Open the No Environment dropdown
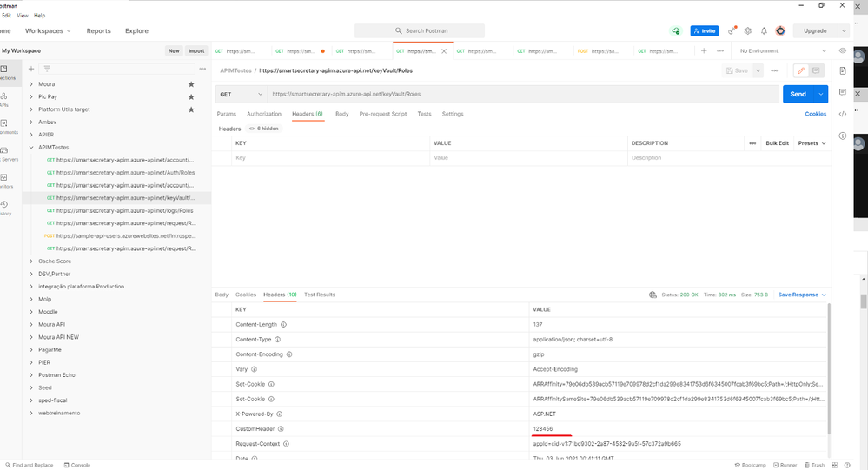The width and height of the screenshot is (868, 470). (783, 51)
